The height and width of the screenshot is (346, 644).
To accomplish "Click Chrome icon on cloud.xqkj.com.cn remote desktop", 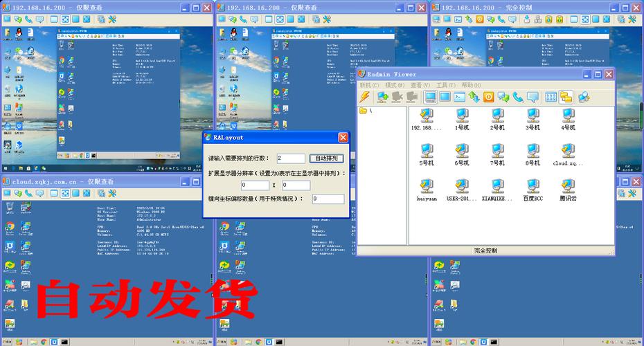I will coord(10,228).
